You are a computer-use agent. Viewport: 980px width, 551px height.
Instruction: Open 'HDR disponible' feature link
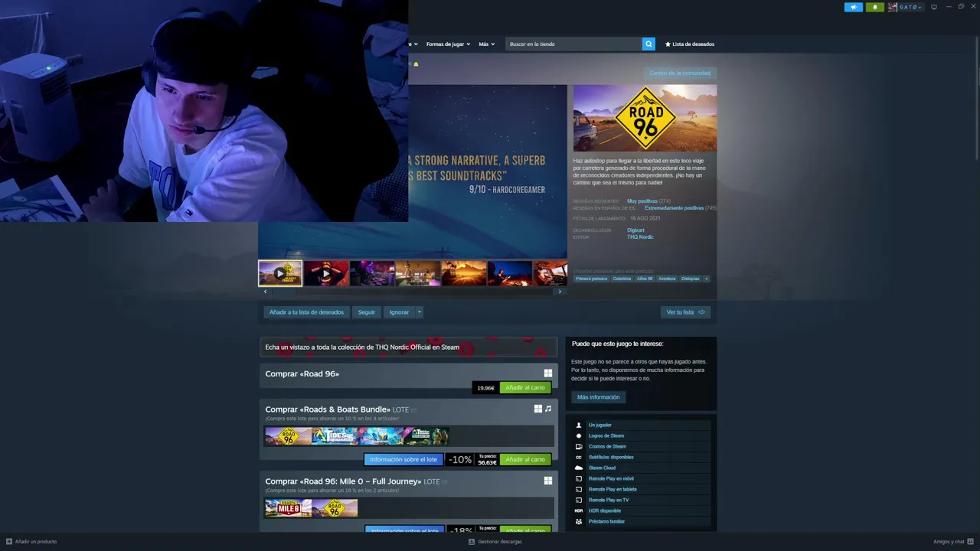605,510
